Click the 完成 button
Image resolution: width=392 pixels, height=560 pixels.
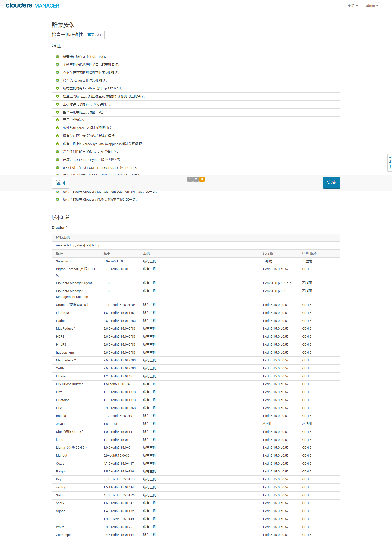[x=331, y=183]
